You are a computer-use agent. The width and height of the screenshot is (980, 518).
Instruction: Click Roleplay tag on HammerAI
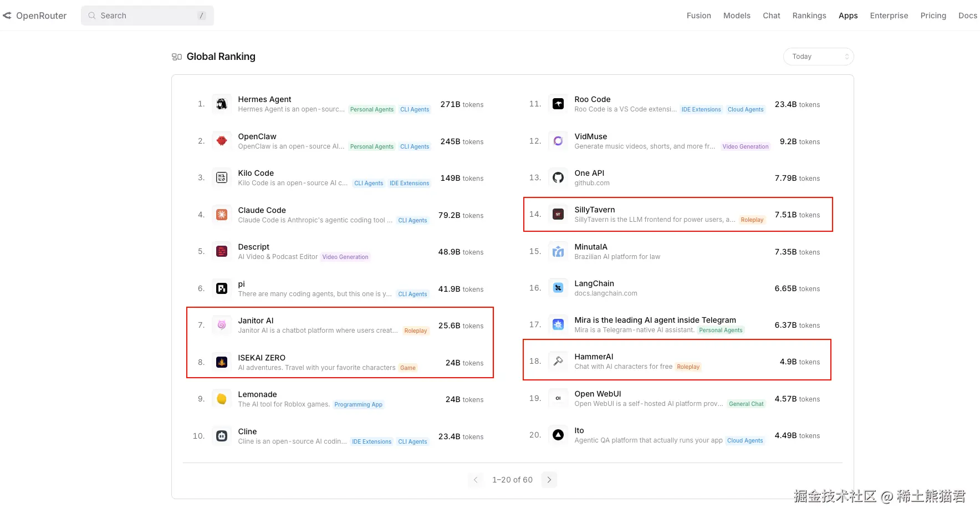click(688, 367)
